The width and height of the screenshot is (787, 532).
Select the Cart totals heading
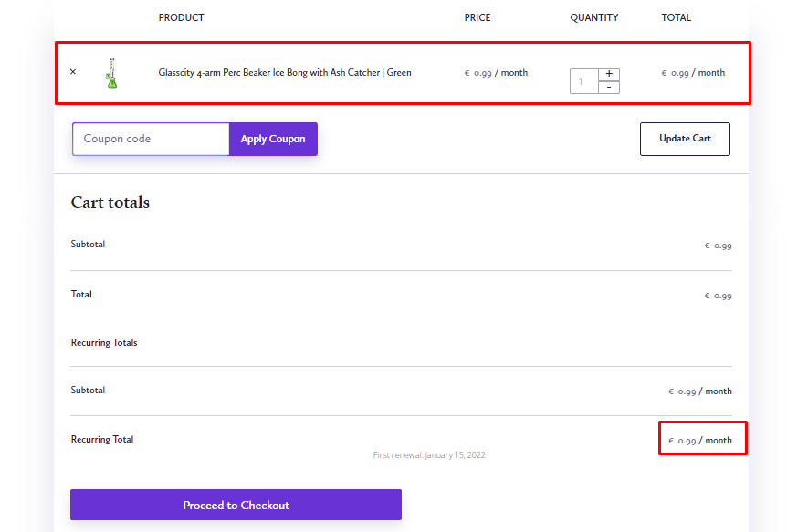[x=110, y=203]
